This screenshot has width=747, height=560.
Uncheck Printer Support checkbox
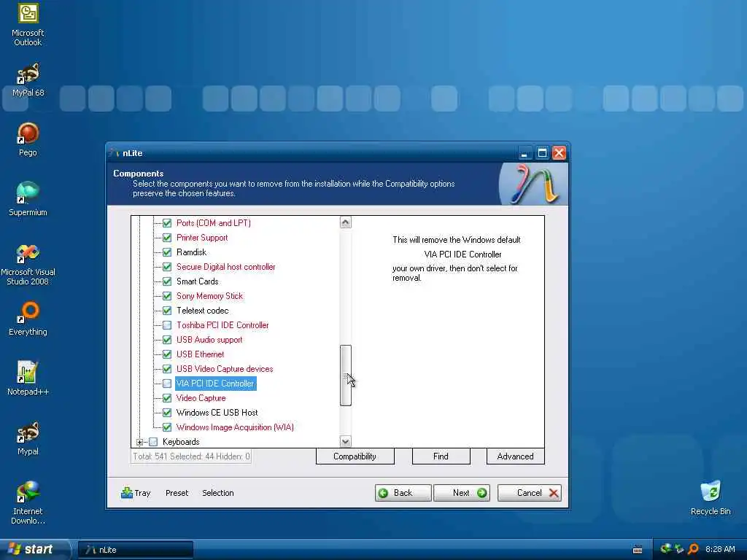coord(167,238)
